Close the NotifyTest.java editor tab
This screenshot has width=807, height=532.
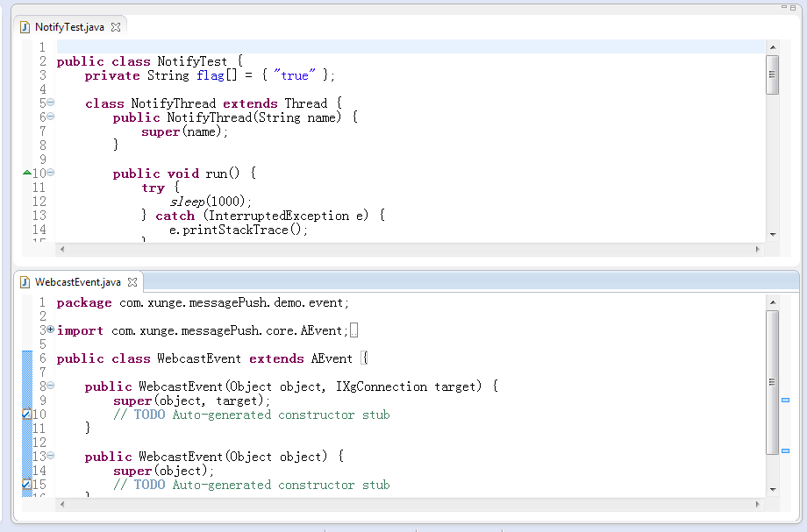(116, 27)
